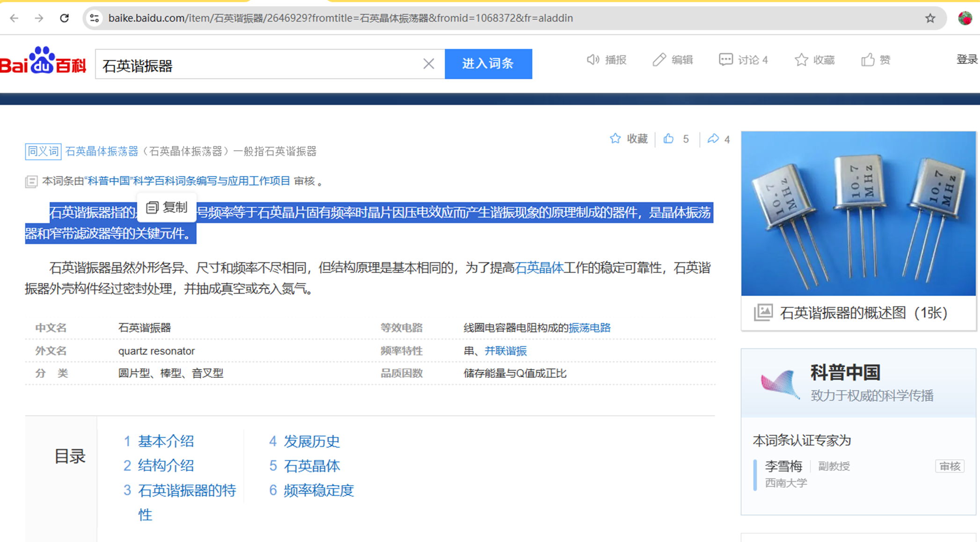Open the quartz resonator overview image

pos(858,214)
